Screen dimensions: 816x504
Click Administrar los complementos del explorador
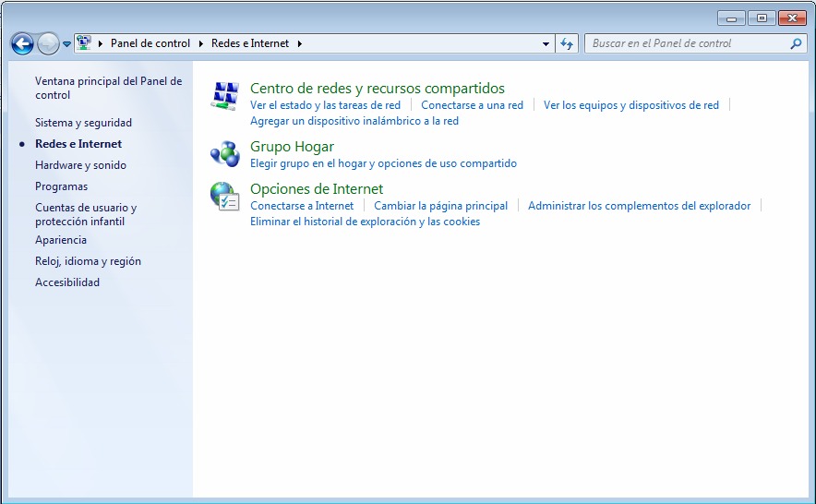(x=639, y=206)
